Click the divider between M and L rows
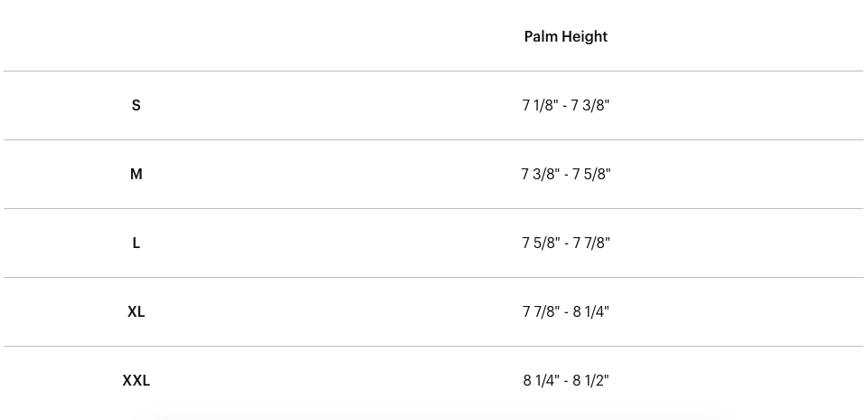Image resolution: width=868 pixels, height=420 pixels. click(x=434, y=208)
